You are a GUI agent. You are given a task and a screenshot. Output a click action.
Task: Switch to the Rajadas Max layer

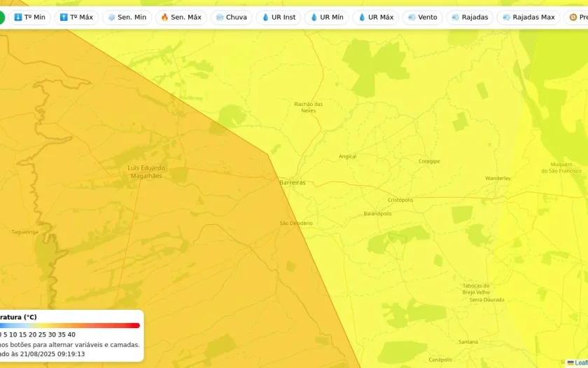coord(528,18)
